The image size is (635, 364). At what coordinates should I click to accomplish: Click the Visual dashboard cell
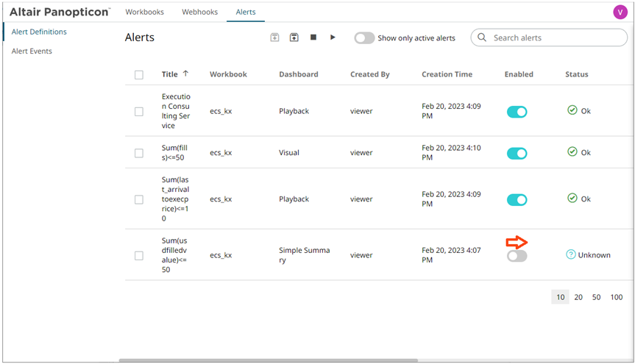pyautogui.click(x=289, y=153)
